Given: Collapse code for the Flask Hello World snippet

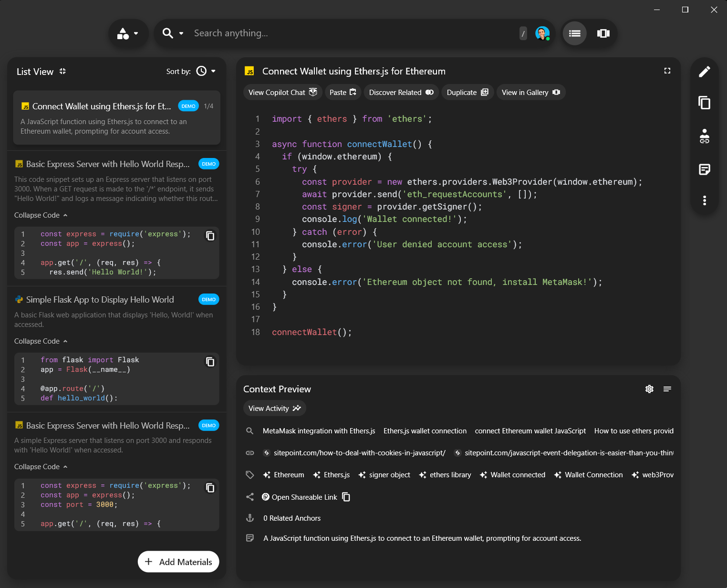Looking at the screenshot, I should tap(41, 341).
